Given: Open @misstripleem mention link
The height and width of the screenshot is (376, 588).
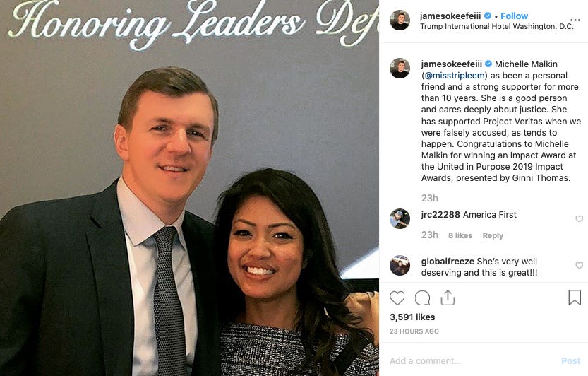Looking at the screenshot, I should pyautogui.click(x=454, y=76).
